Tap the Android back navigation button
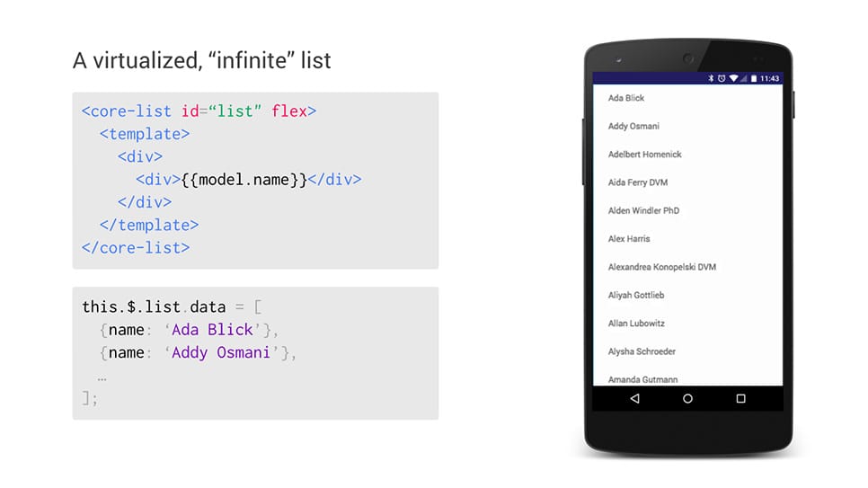This screenshot has height=488, width=868. click(634, 398)
